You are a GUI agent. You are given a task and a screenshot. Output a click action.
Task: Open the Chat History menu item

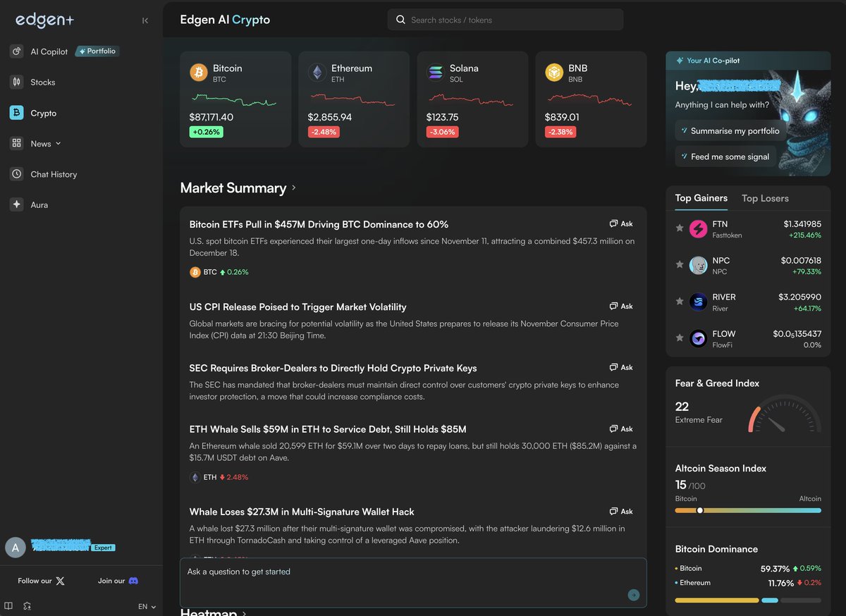[54, 174]
